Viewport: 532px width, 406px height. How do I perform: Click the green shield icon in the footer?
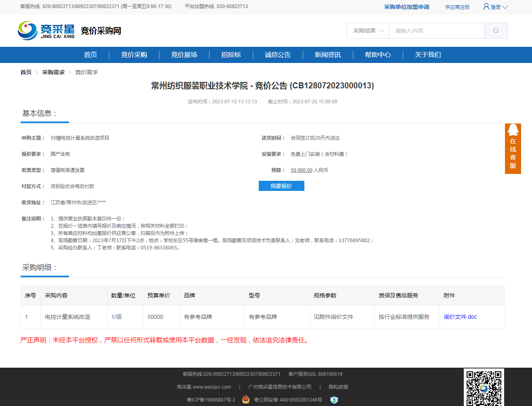click(x=334, y=400)
